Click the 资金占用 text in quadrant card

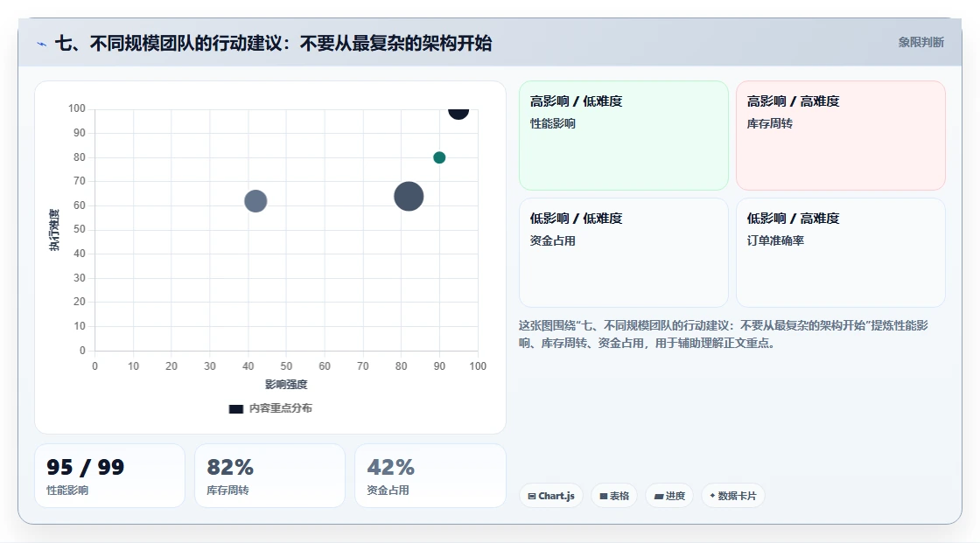pyautogui.click(x=552, y=240)
